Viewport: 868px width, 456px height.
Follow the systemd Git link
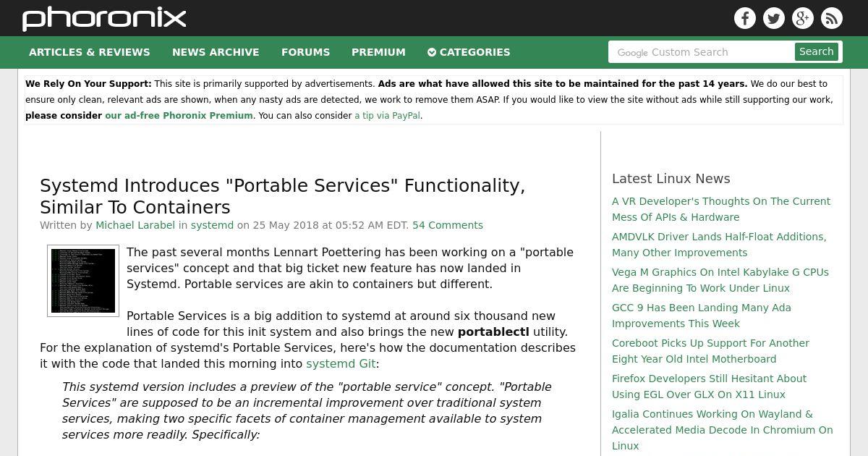pyautogui.click(x=341, y=363)
